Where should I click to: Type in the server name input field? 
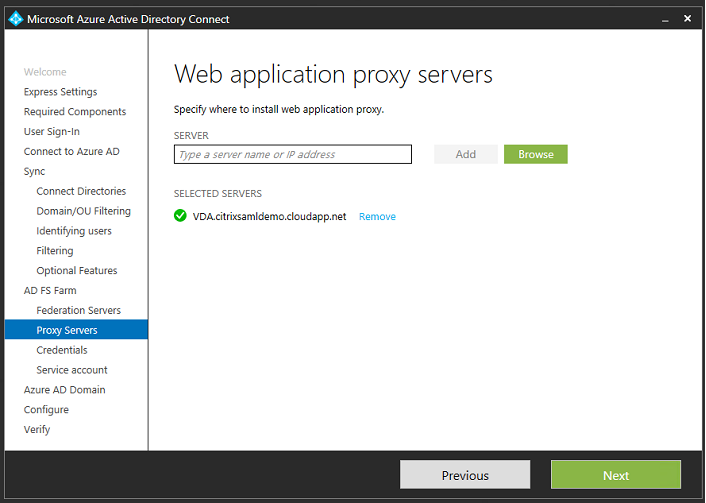(x=292, y=154)
